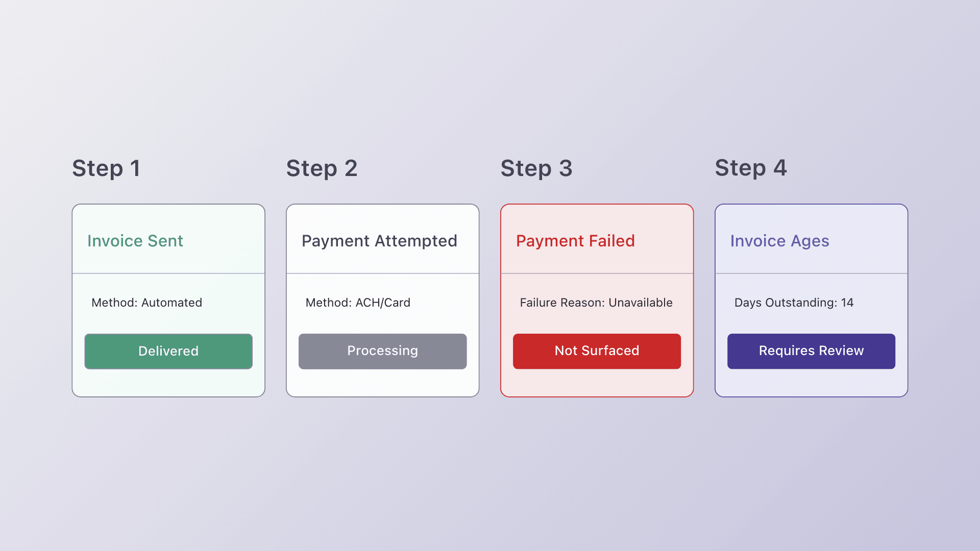Select the Payment Attempted card header
Viewport: 980px width, 551px height.
click(x=379, y=241)
